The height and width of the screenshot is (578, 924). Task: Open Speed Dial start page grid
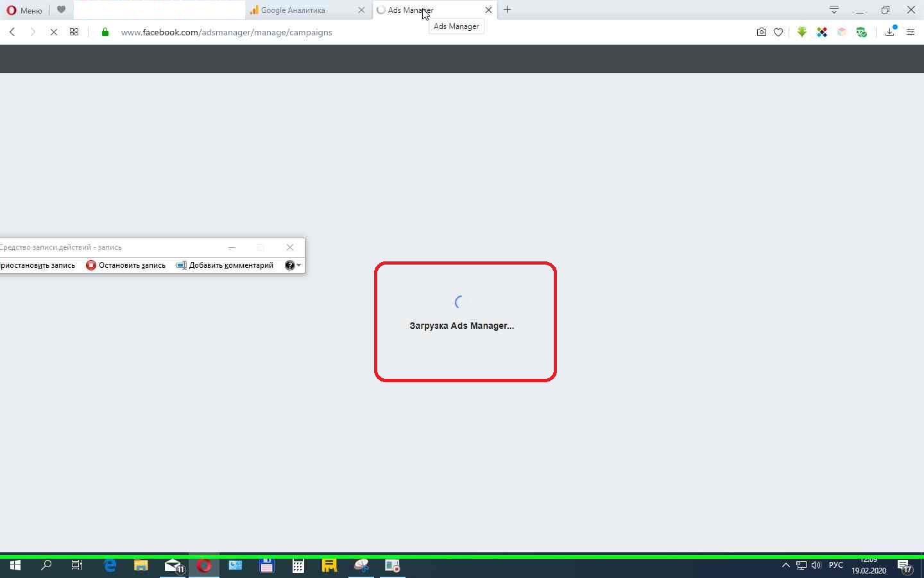click(74, 32)
